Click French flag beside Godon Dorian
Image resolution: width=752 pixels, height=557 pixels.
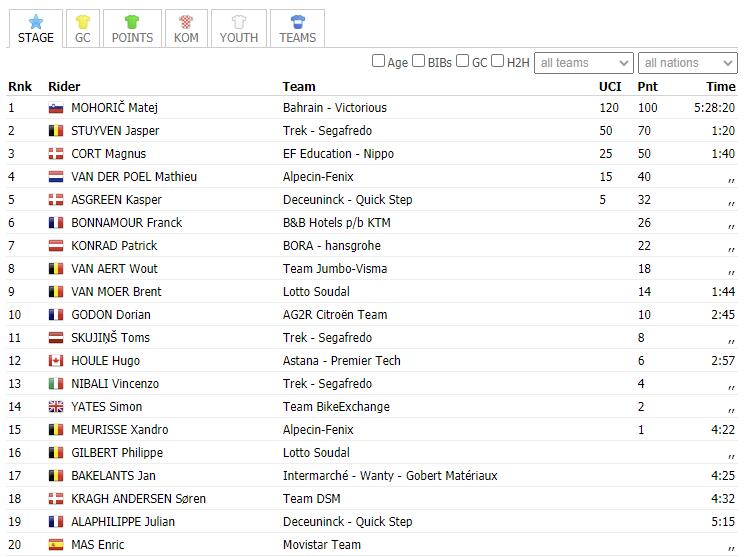56,315
